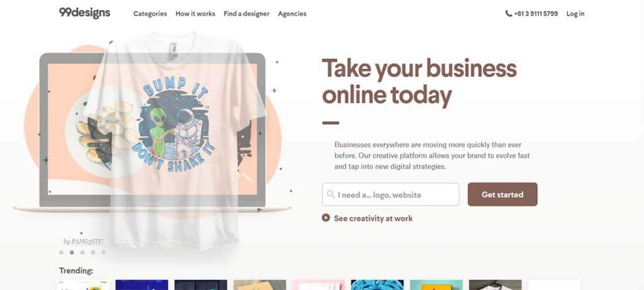Click the Log in link
The height and width of the screenshot is (290, 644).
point(575,14)
